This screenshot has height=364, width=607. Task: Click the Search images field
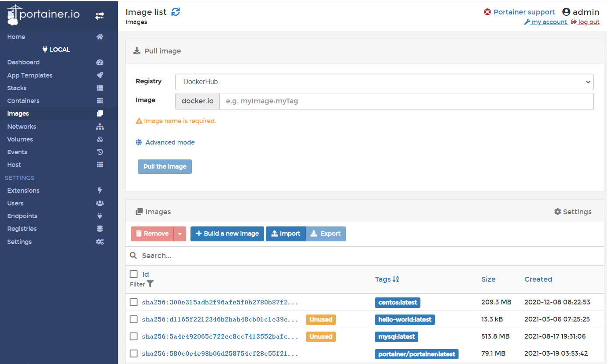pos(372,255)
